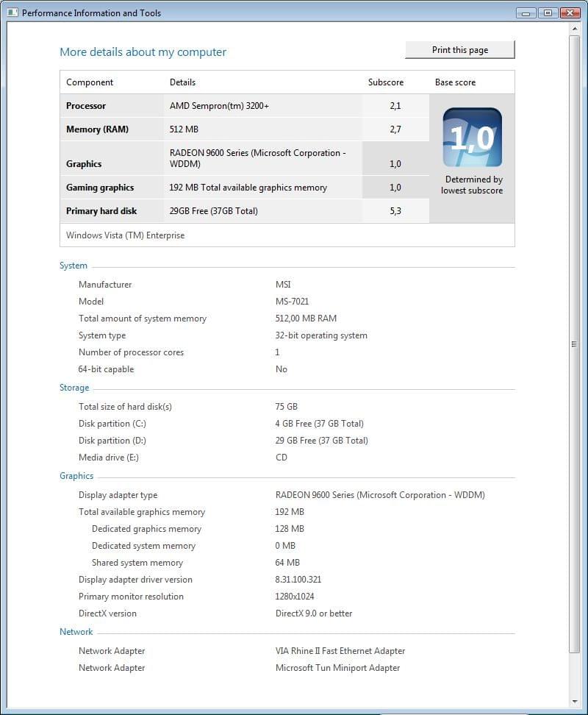Click the 'Disk partition (D:)' label
The width and height of the screenshot is (588, 715).
(112, 441)
